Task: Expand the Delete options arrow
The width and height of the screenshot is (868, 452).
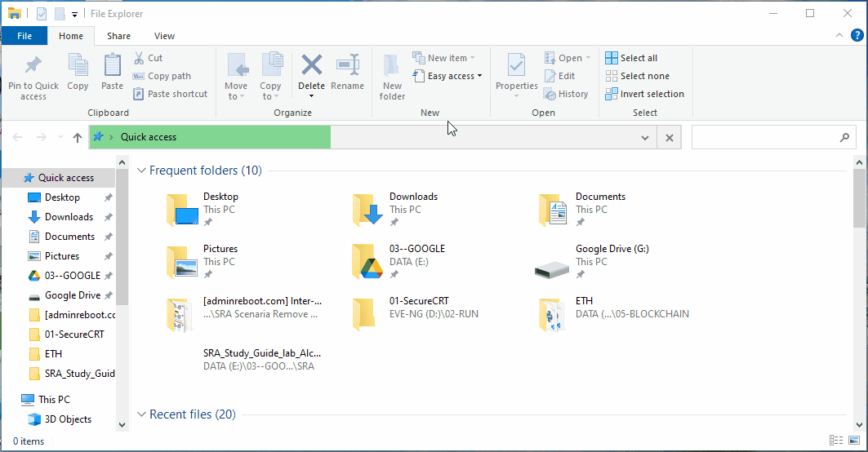Action: (x=312, y=96)
